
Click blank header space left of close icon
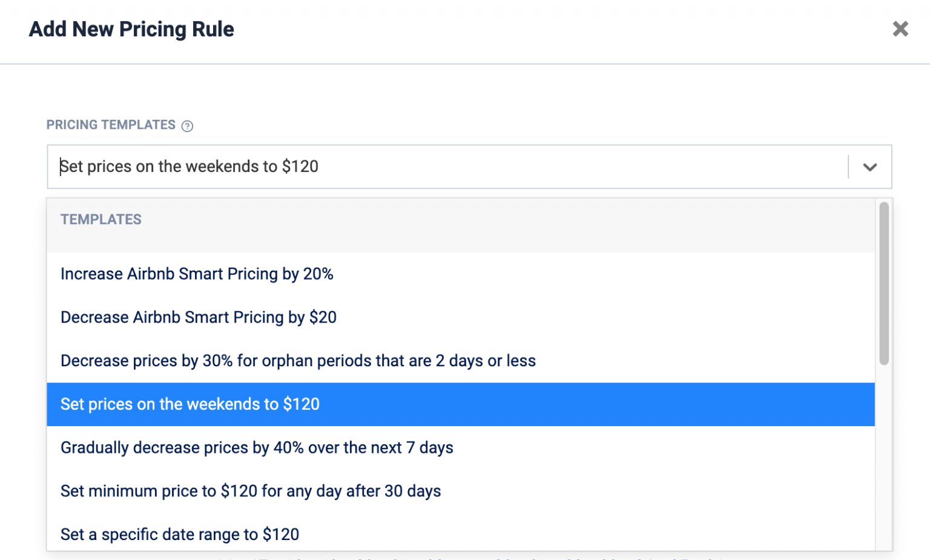(x=605, y=29)
